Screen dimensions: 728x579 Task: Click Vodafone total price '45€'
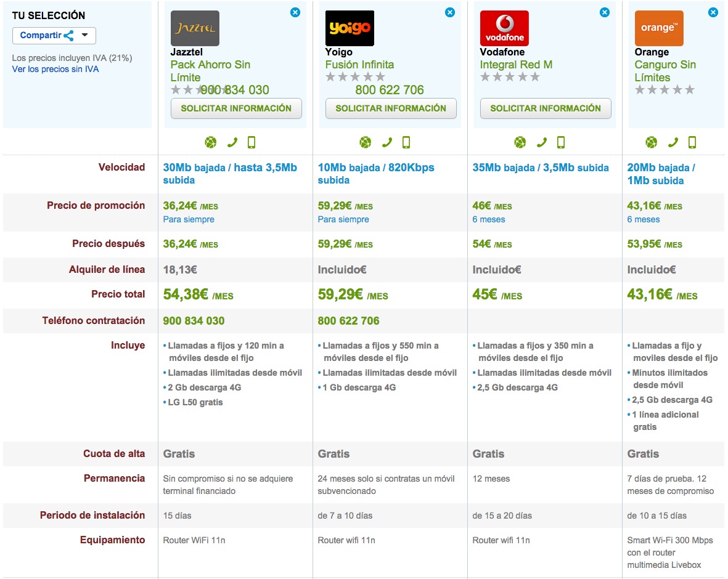[x=485, y=294]
